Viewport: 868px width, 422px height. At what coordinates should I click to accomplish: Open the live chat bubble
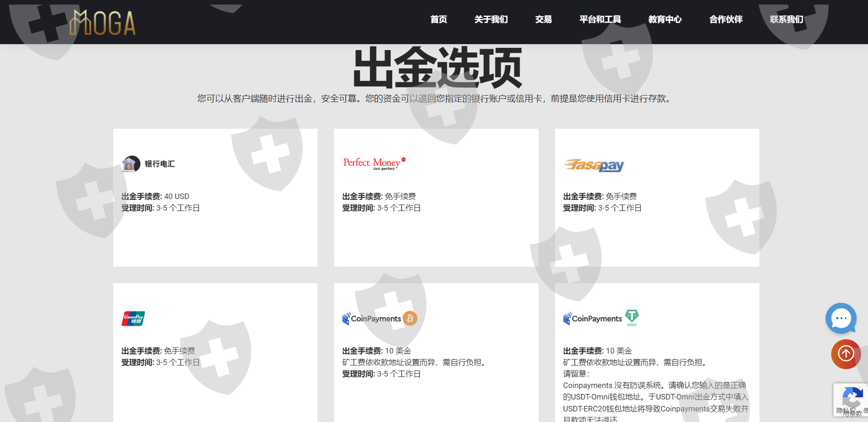click(841, 318)
